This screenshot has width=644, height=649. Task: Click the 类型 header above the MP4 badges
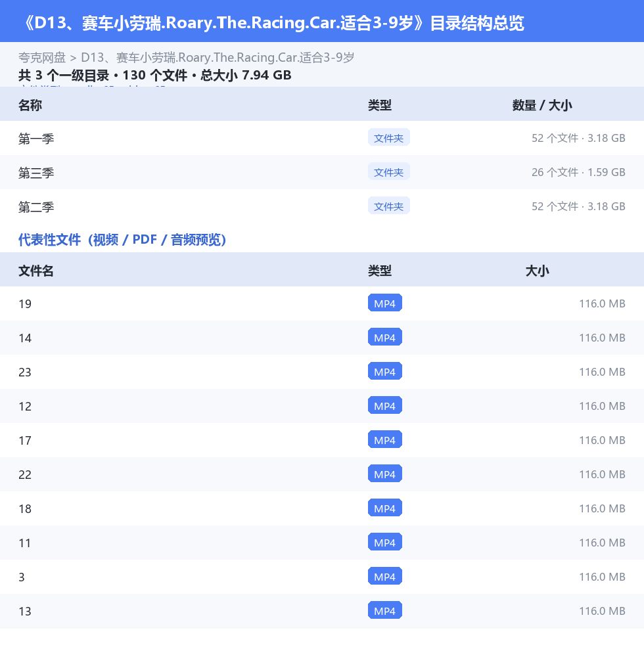click(x=380, y=271)
